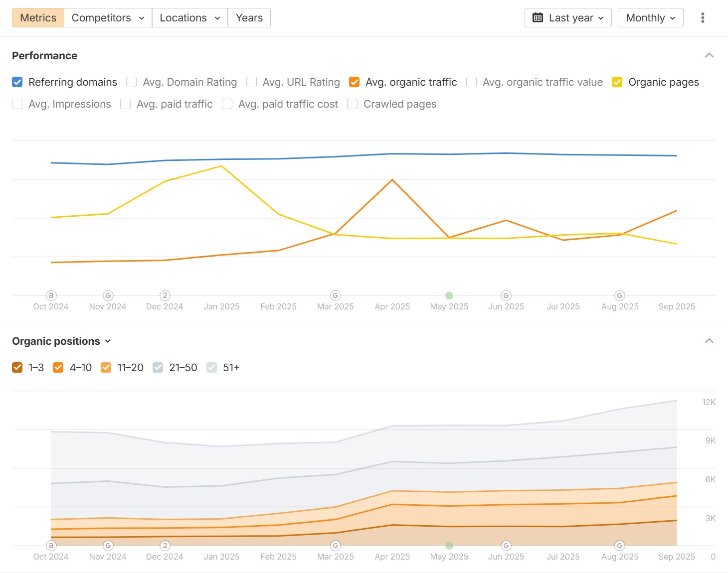
Task: Click the calendar icon in Last year button
Action: [x=538, y=18]
